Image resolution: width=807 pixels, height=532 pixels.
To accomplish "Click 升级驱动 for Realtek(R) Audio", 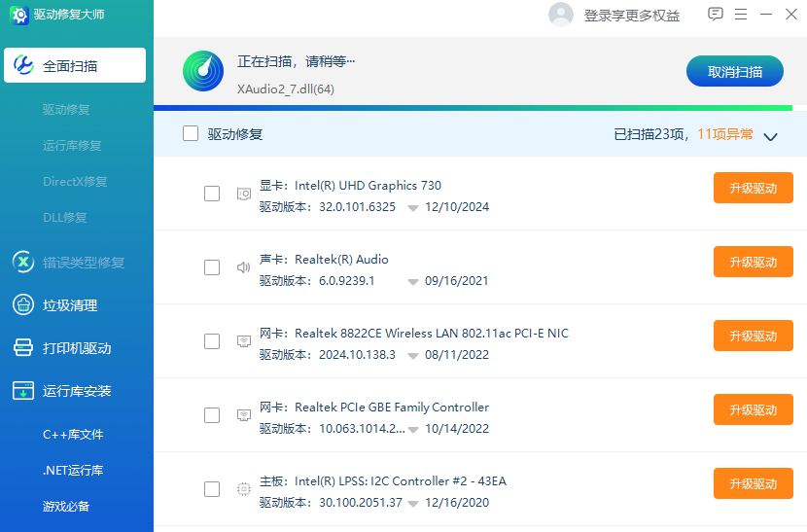I will point(753,262).
